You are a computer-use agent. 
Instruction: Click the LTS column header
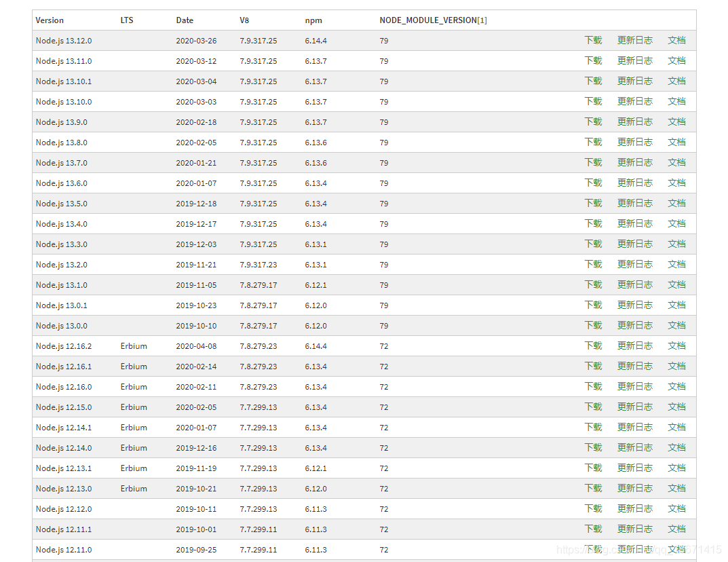127,20
